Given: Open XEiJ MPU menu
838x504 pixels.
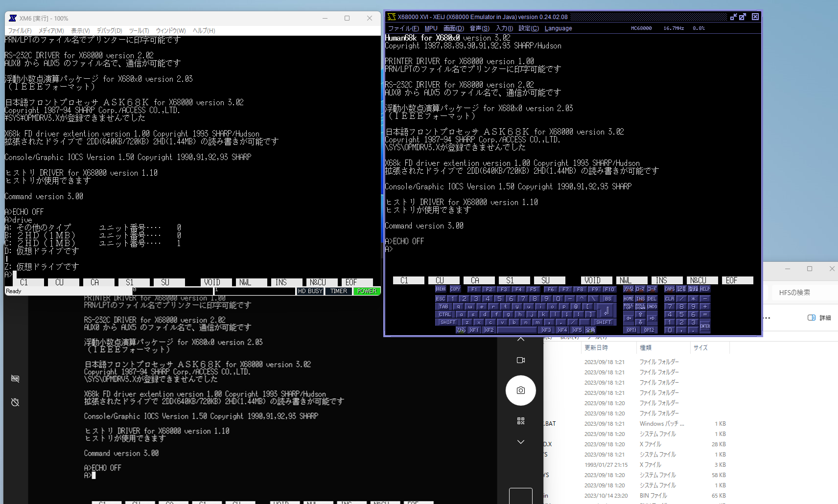Looking at the screenshot, I should [x=431, y=28].
